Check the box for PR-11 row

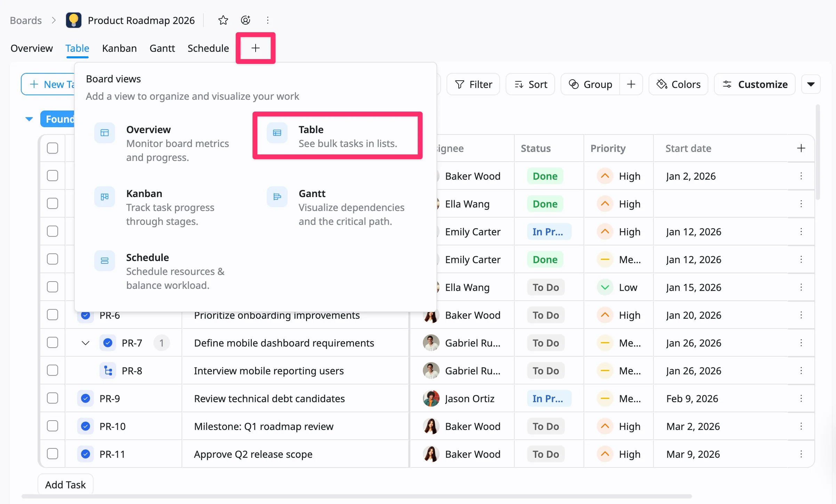[x=53, y=454]
